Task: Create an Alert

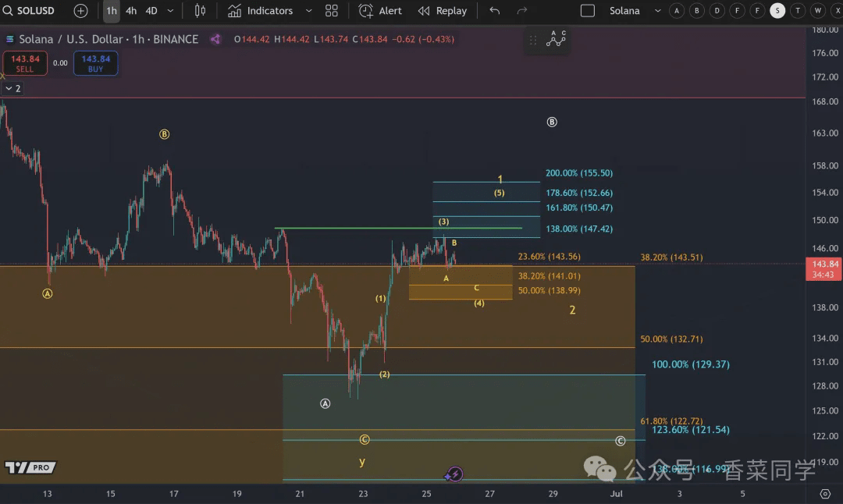Action: click(x=380, y=11)
